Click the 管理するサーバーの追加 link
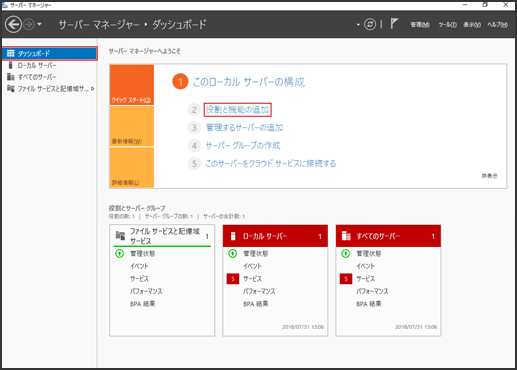The height and width of the screenshot is (370, 517). click(244, 128)
